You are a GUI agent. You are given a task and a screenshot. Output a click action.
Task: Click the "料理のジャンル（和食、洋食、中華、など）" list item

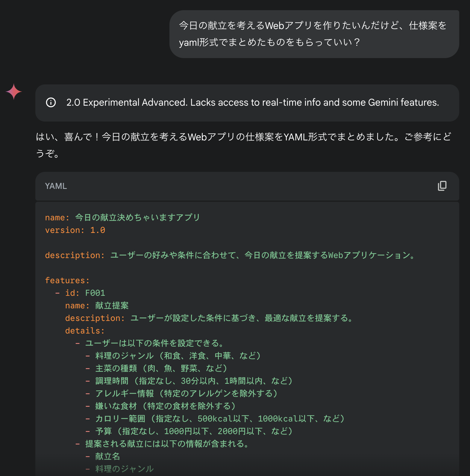click(x=178, y=356)
